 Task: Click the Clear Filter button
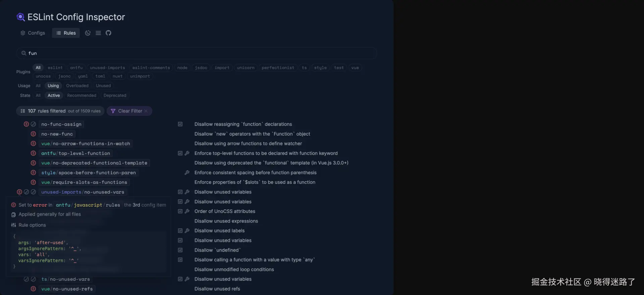(x=129, y=111)
